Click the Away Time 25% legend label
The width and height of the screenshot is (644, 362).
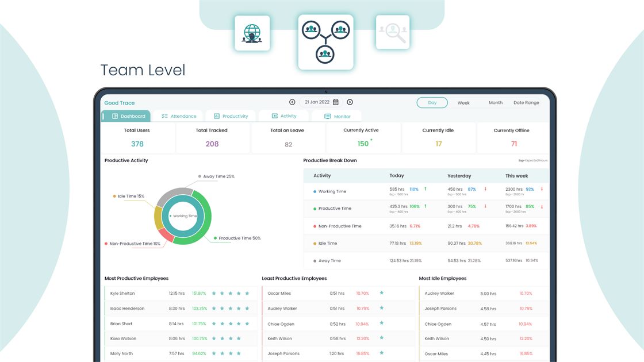coord(216,176)
